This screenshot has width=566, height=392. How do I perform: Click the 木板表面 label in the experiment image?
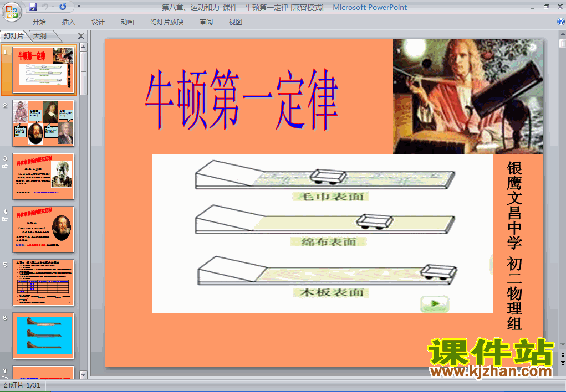(331, 292)
